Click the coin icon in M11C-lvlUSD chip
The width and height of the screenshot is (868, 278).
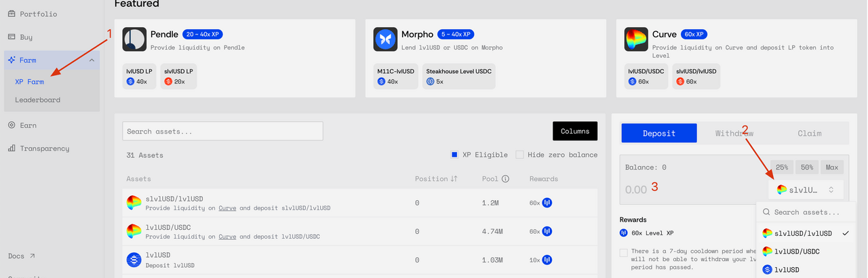(382, 81)
